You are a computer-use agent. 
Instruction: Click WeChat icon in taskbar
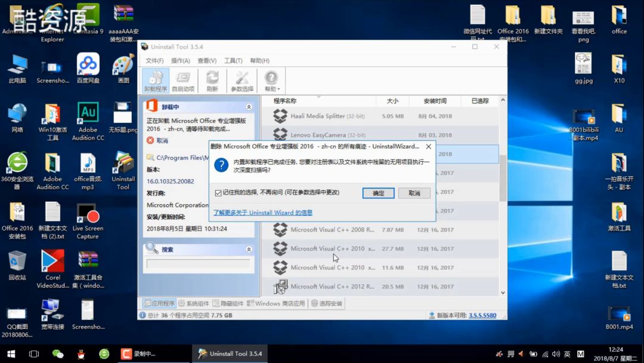point(58,354)
